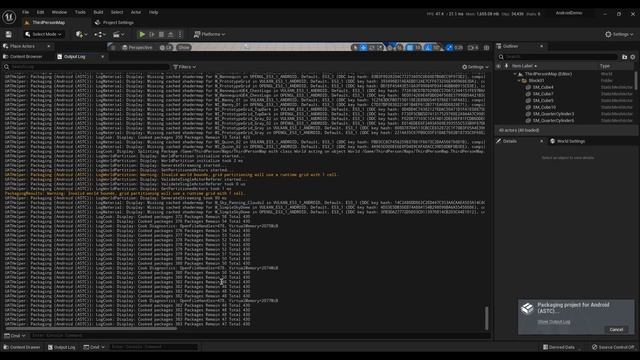
Task: Toggle the Outliner visibility eye column header
Action: [498, 66]
